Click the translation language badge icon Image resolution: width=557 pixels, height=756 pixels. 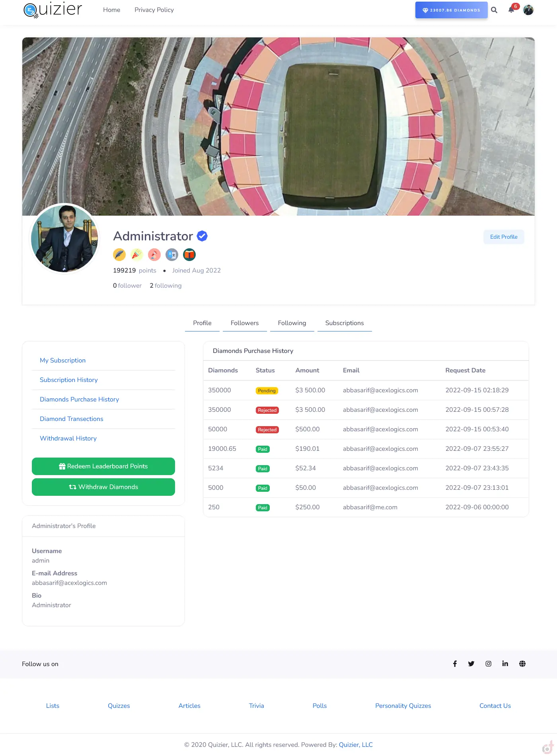coord(172,255)
